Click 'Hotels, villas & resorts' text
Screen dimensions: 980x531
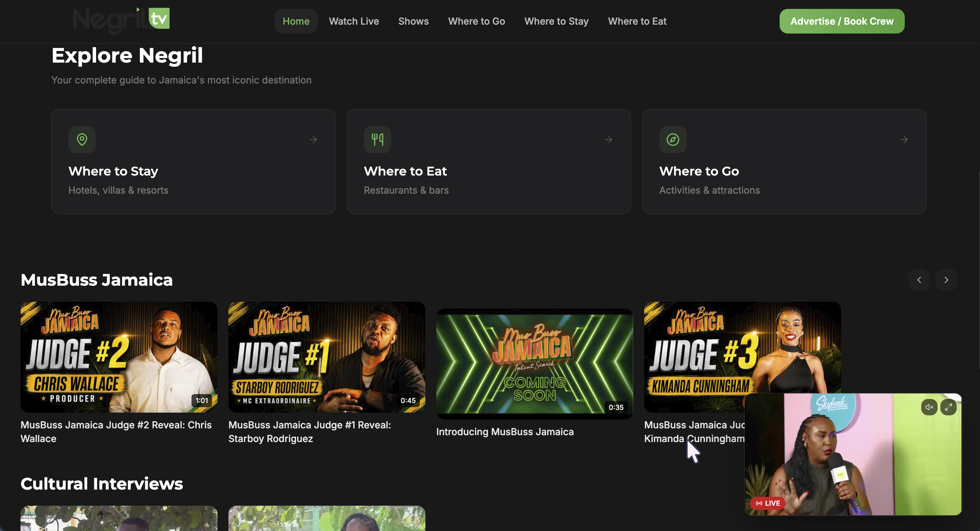pyautogui.click(x=118, y=190)
